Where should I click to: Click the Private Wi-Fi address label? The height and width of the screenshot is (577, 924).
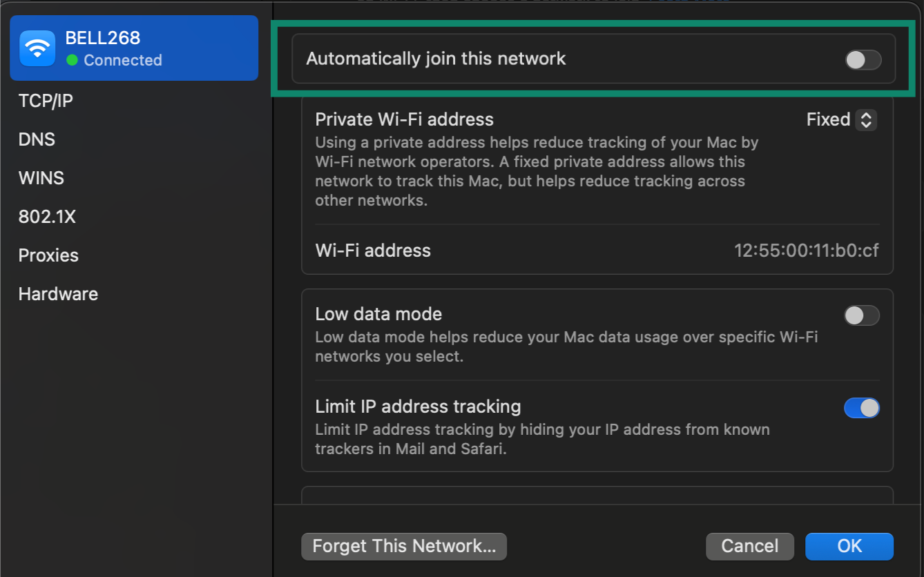pyautogui.click(x=404, y=119)
